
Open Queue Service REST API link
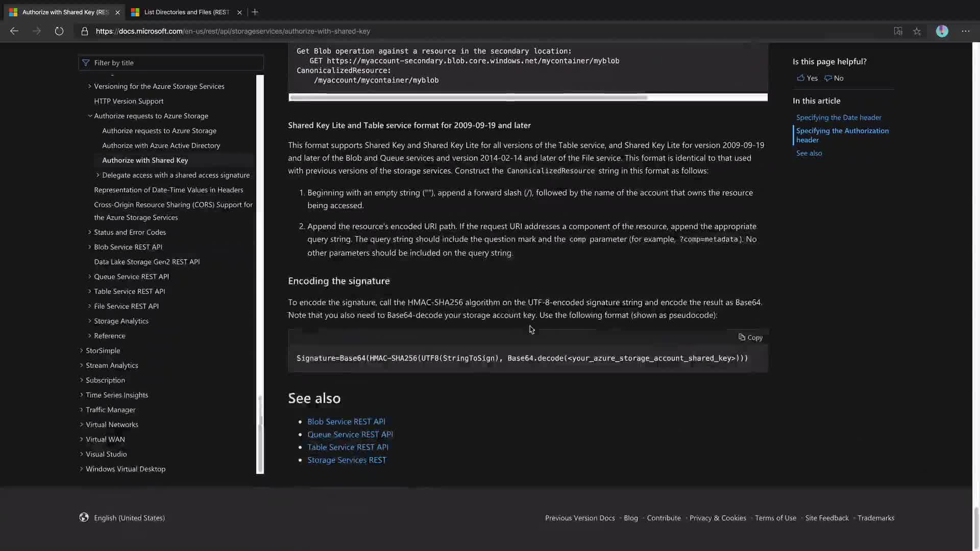(350, 434)
